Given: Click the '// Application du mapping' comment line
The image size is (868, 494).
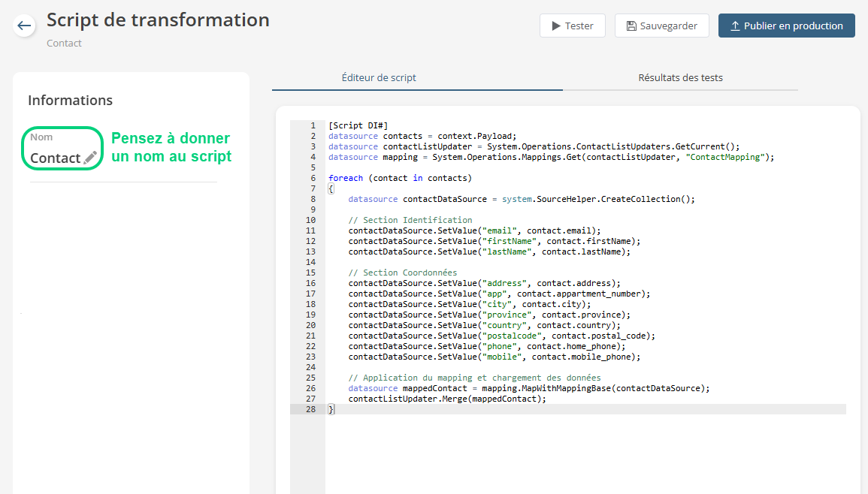Looking at the screenshot, I should coord(474,378).
